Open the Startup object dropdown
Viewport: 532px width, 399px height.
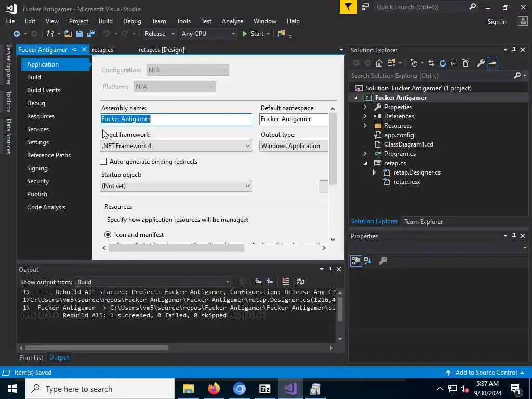176,186
